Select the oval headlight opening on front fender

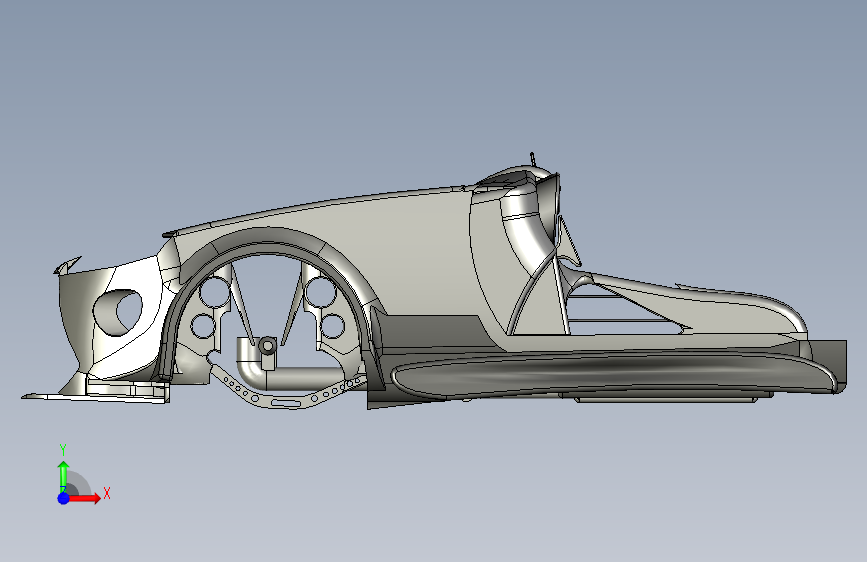118,312
